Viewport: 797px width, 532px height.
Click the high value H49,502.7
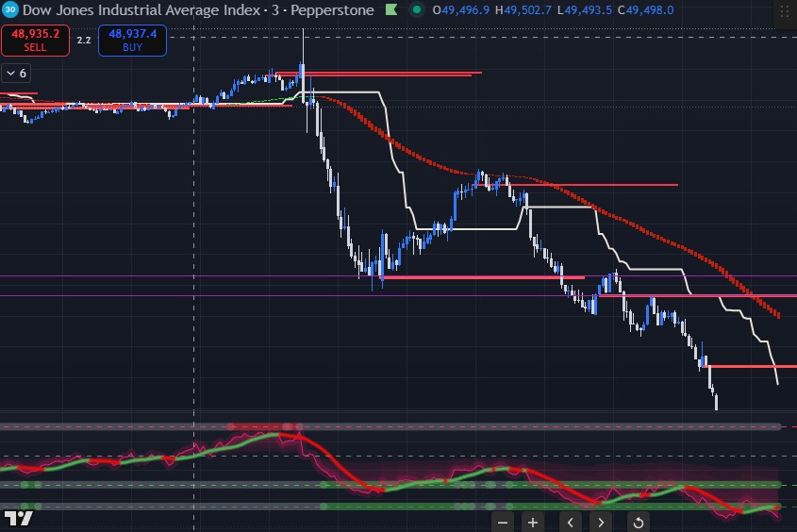(x=523, y=9)
